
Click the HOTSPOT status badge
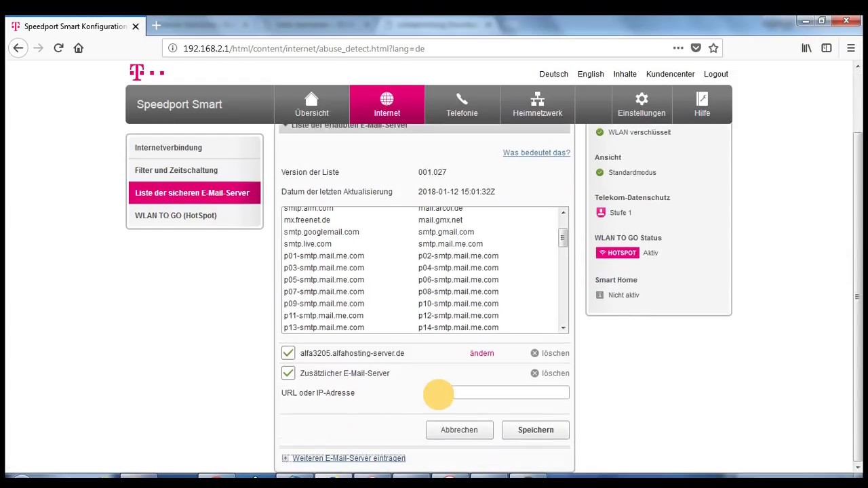[618, 253]
